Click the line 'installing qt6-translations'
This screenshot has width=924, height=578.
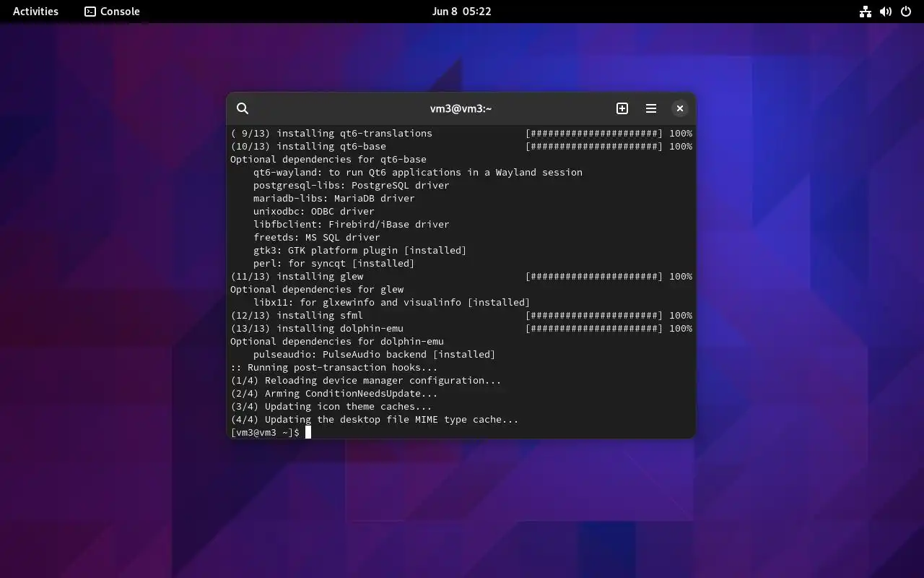click(x=331, y=133)
